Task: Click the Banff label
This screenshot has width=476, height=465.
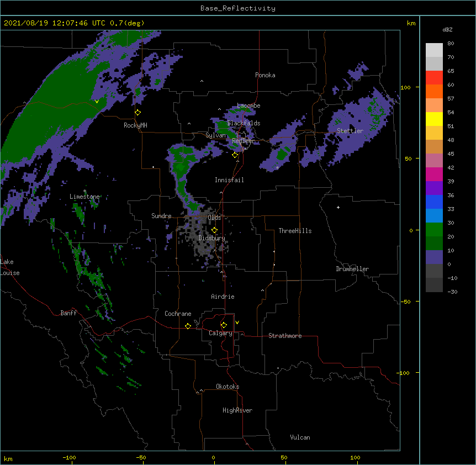Action: [68, 313]
